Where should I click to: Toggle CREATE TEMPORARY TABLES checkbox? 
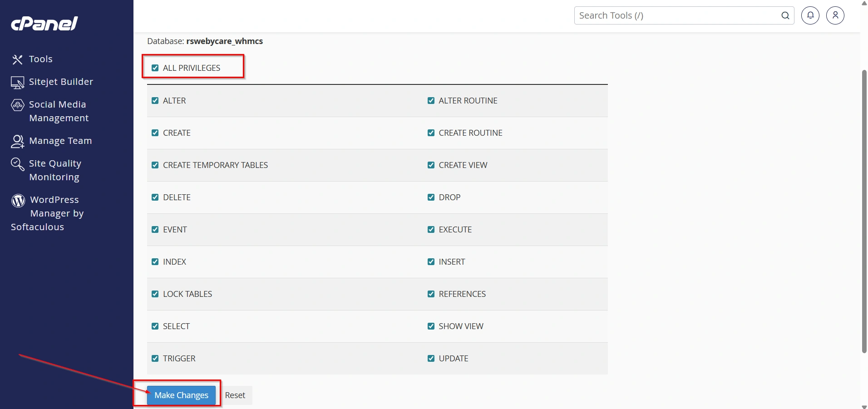155,165
